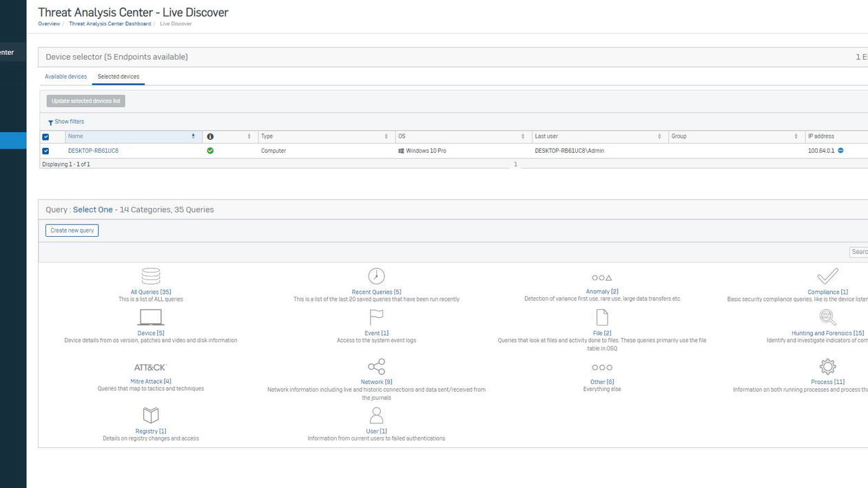Sort the Type column by its arrows

pos(384,136)
